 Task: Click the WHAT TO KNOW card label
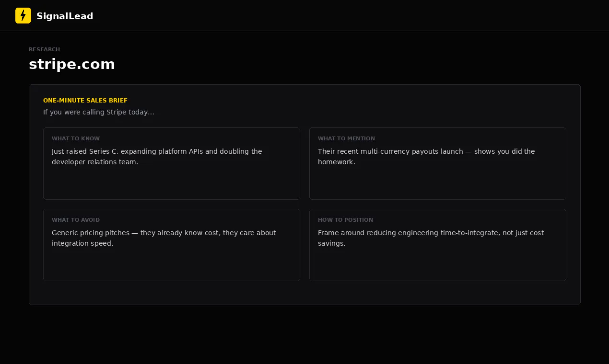click(76, 138)
